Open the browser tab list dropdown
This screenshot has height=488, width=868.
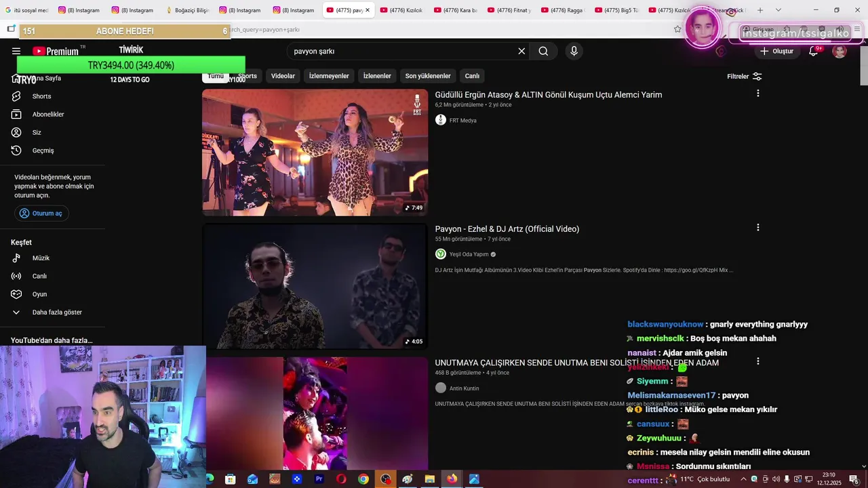click(778, 10)
